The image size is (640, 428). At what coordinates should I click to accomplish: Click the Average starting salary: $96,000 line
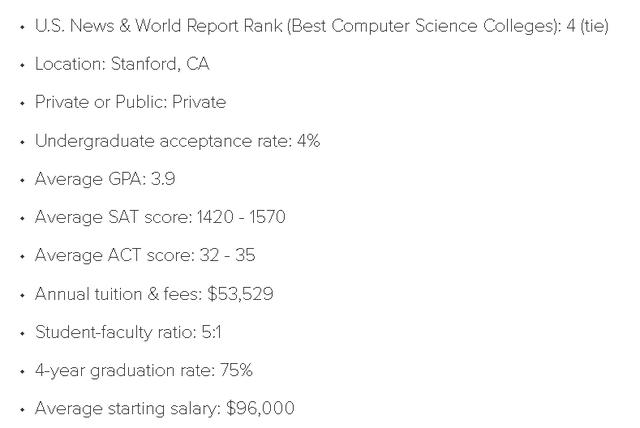coord(164,408)
